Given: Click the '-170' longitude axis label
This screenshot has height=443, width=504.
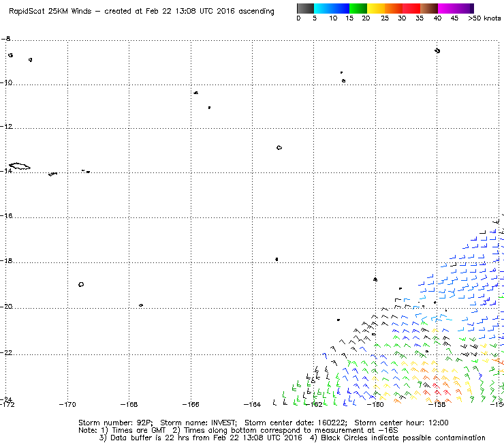Looking at the screenshot, I should [x=67, y=405].
